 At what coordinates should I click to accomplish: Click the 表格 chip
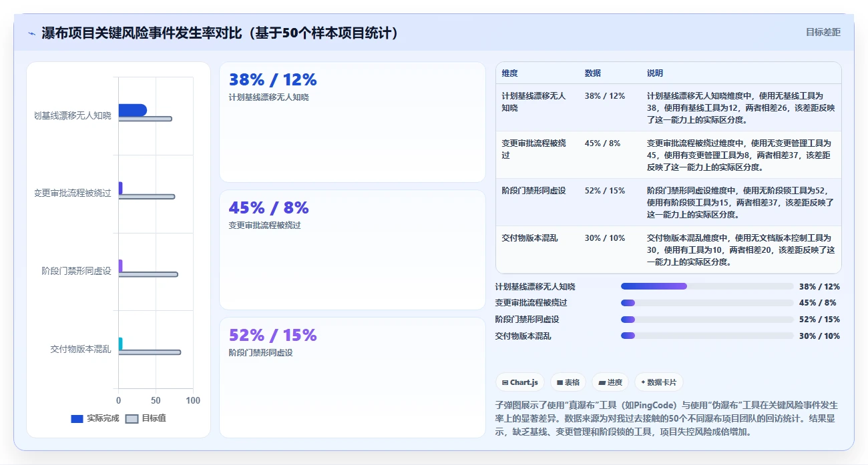point(568,382)
